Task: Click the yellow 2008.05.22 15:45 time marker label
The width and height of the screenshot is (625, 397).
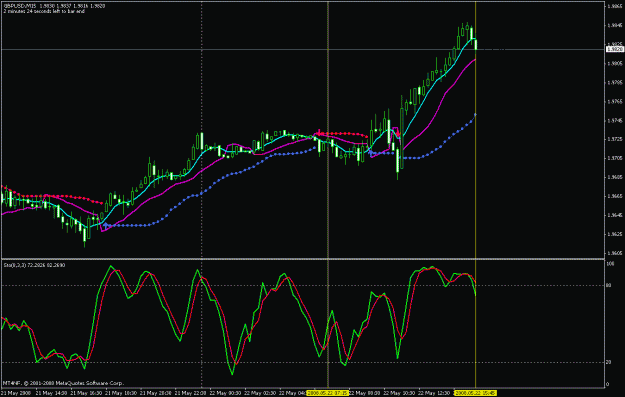Action: [476, 393]
